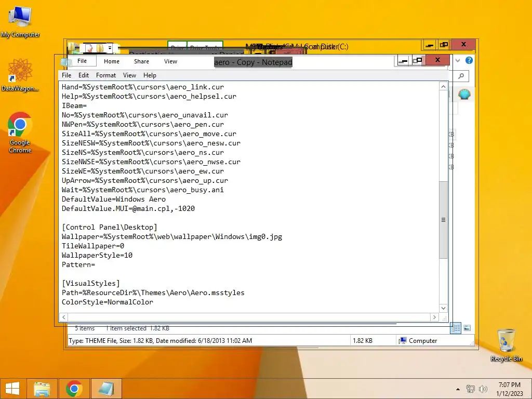The image size is (532, 399).
Task: Open the network tray icon
Action: click(x=470, y=389)
